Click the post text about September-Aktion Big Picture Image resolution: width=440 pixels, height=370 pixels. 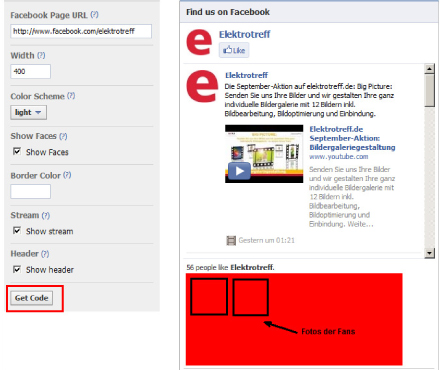tap(309, 100)
